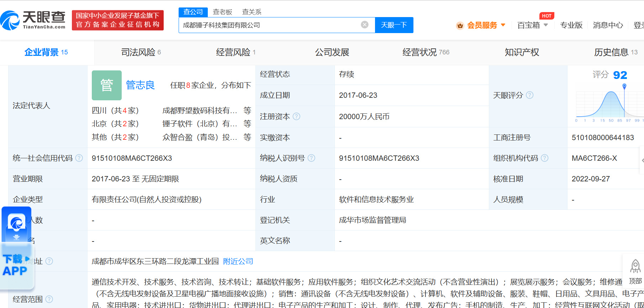Click the TianYanCha logo
Viewport: 644px width, 308px height.
click(x=33, y=20)
